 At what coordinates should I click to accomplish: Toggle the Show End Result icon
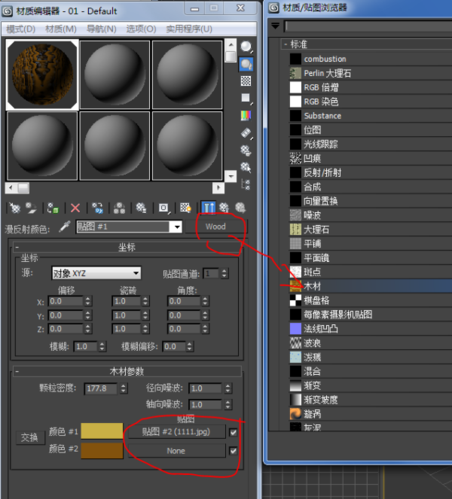point(208,208)
